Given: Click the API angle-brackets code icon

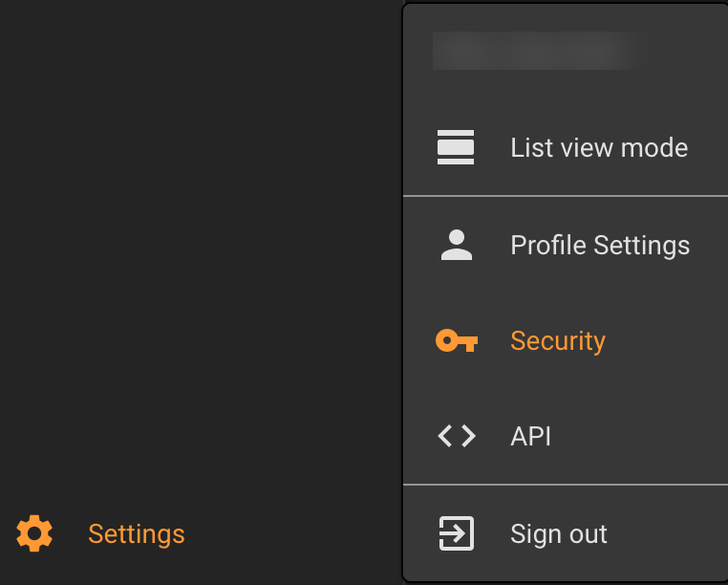Looking at the screenshot, I should point(457,436).
